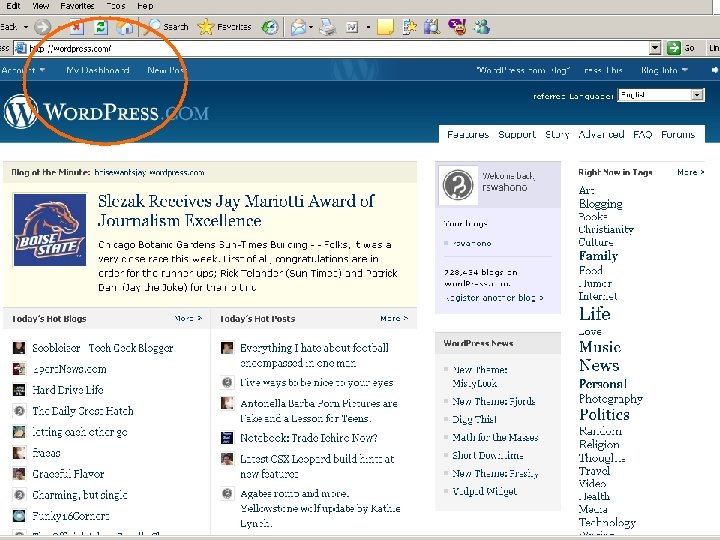Open the FAQ tab

[642, 135]
